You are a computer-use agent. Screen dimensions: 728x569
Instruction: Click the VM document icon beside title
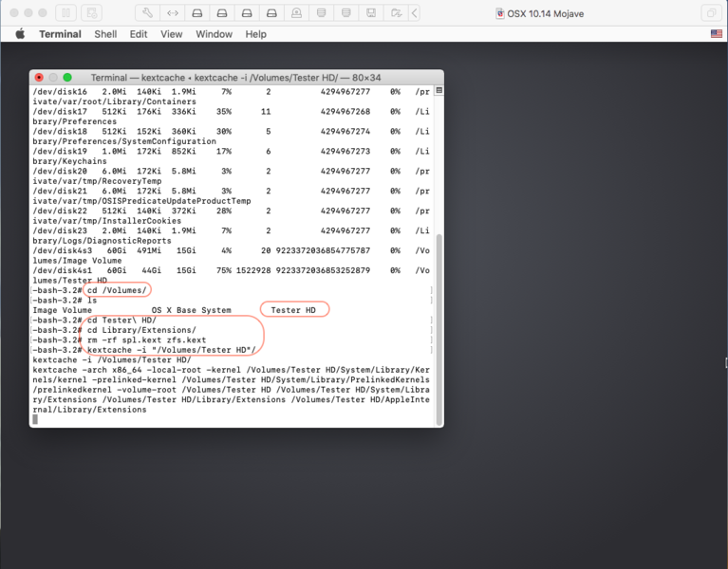(x=499, y=13)
